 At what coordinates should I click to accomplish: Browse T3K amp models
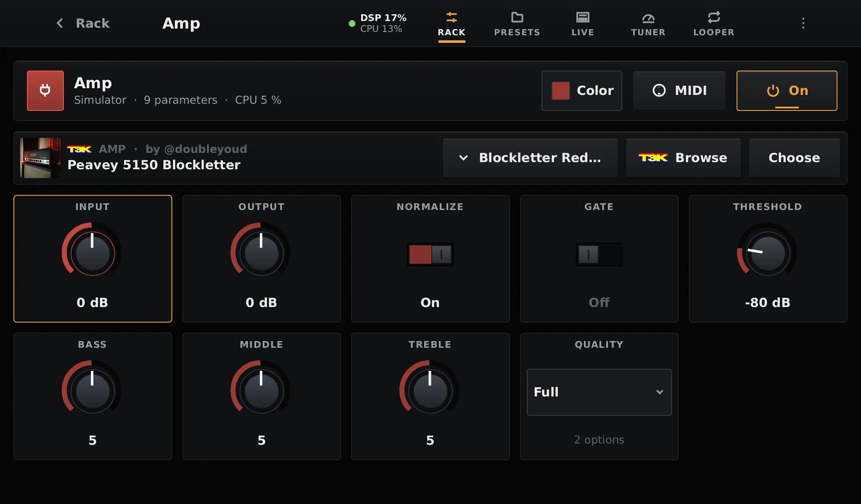(x=683, y=158)
